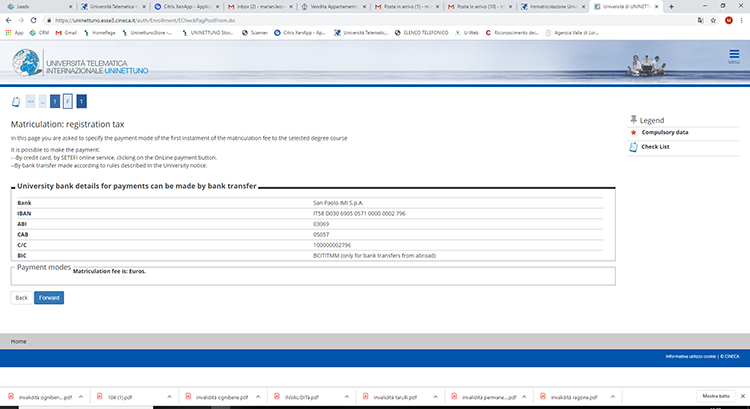Switch to the Vendita Appartamento tab
This screenshot has height=409, width=750.
335,6
